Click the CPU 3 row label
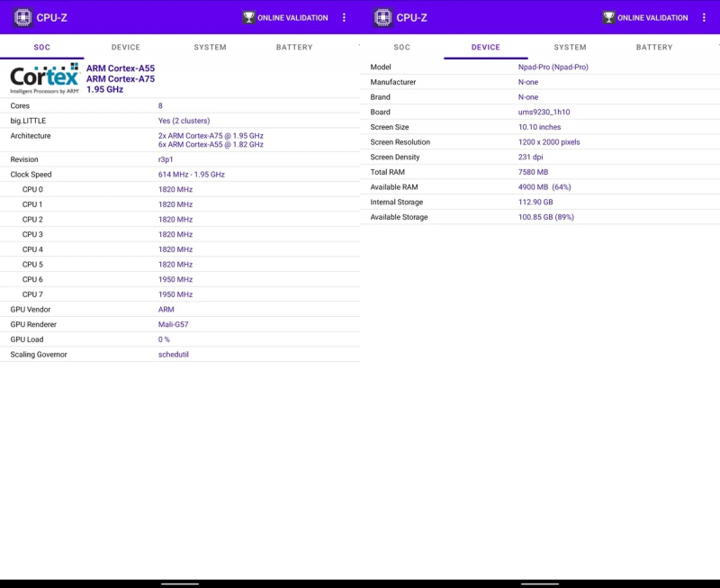Viewport: 720px width, 588px height. [32, 234]
